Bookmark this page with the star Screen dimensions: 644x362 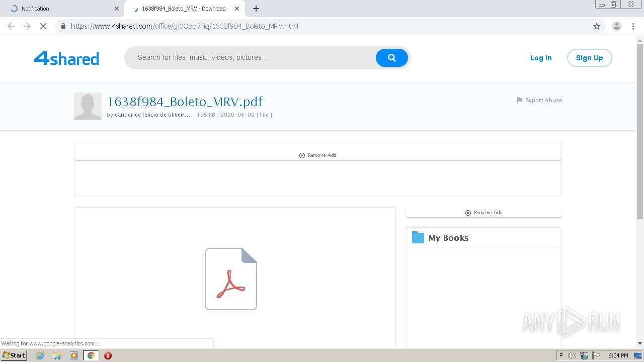click(x=597, y=26)
